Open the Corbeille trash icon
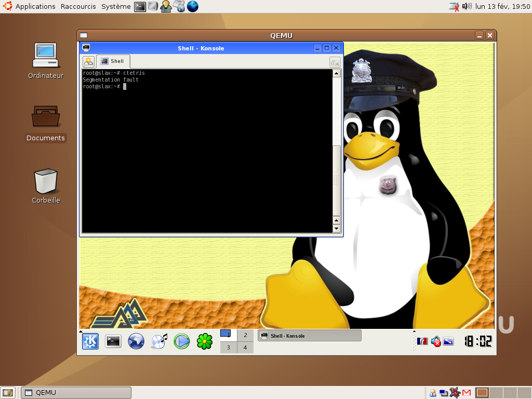Viewport: 532px width, 399px height. point(46,186)
